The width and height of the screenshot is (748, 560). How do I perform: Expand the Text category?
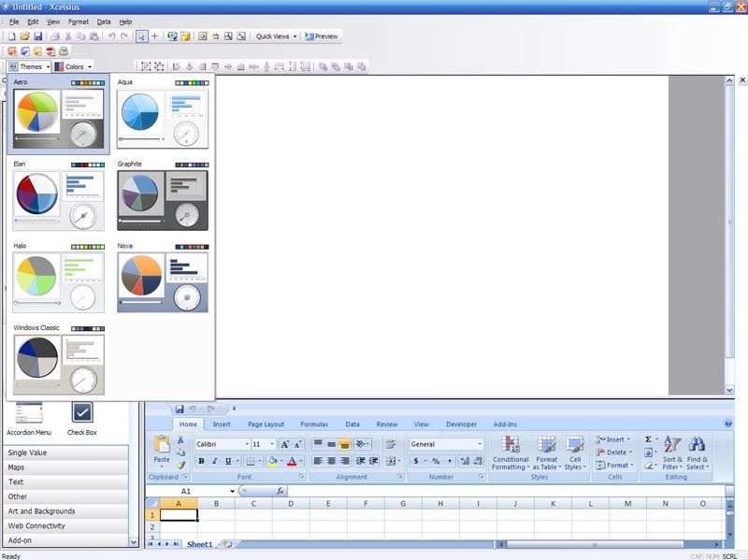[65, 481]
